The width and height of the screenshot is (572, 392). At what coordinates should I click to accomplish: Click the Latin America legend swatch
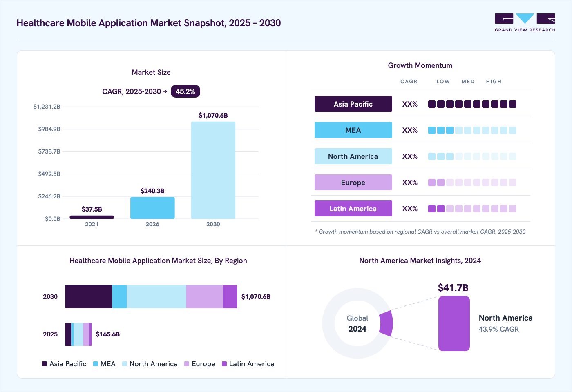pos(224,364)
